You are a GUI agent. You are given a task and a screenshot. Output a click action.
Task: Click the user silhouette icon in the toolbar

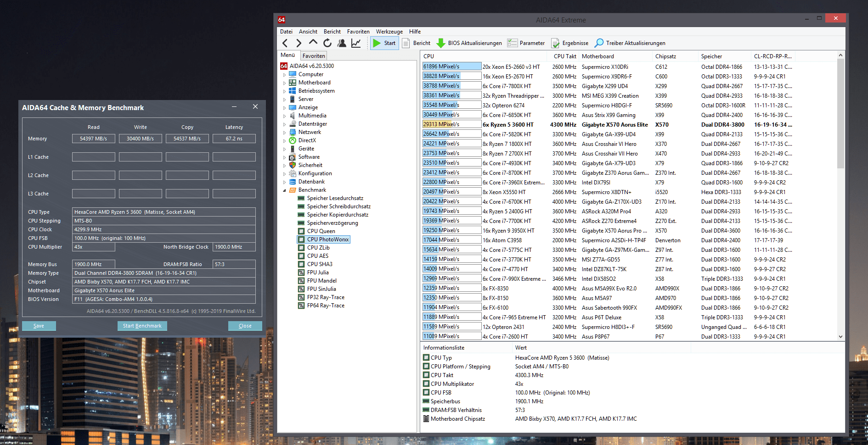[x=342, y=43]
